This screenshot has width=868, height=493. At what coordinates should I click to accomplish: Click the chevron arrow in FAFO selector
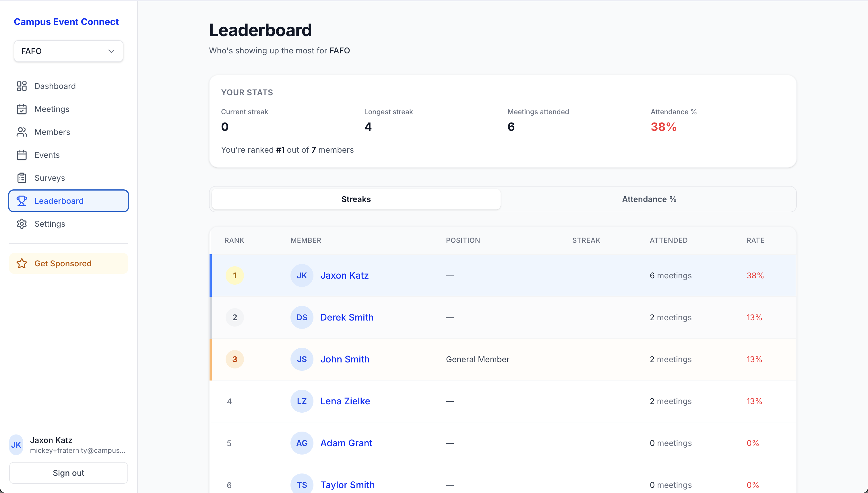111,51
